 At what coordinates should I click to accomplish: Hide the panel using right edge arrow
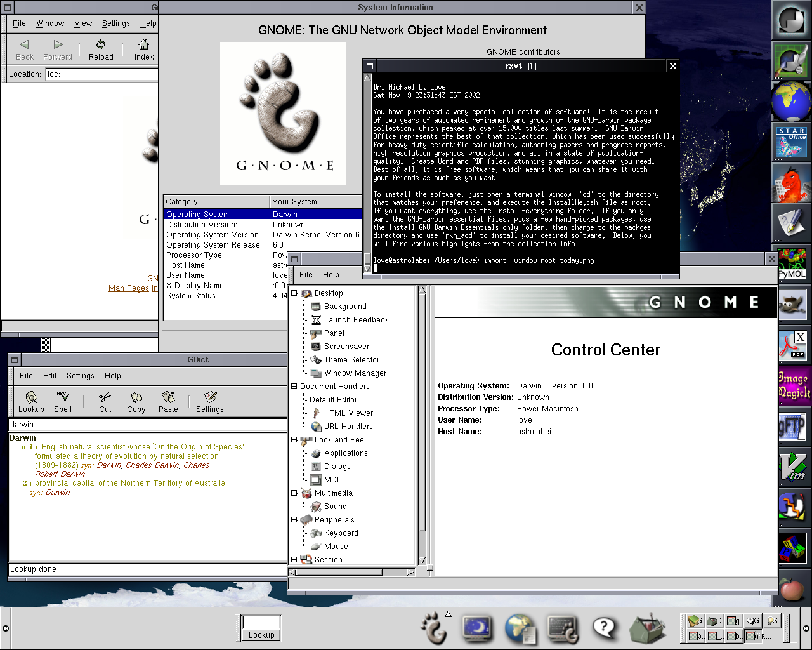tap(806, 628)
